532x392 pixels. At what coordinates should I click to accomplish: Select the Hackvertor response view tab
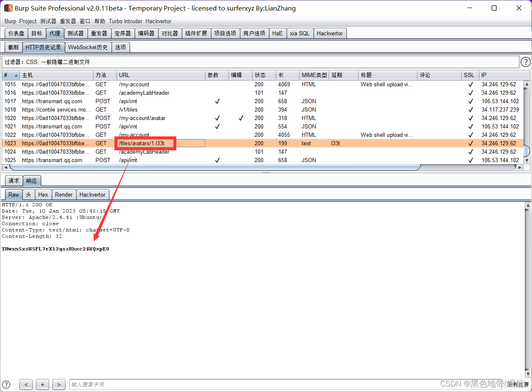point(92,195)
